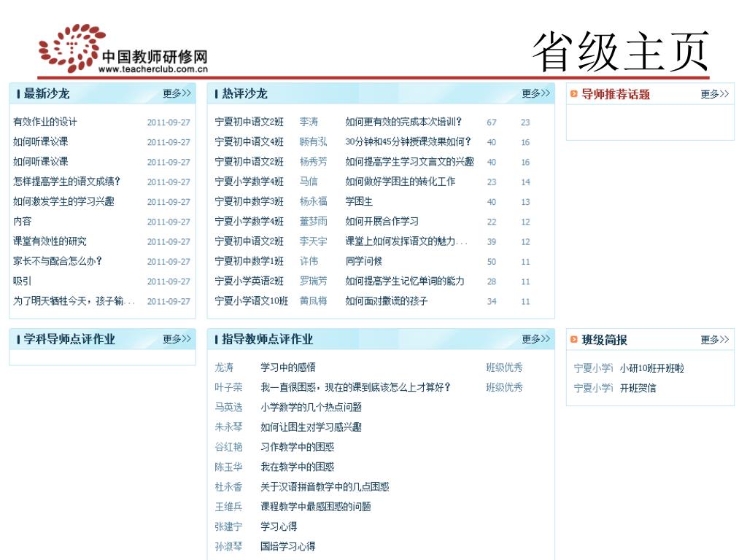Select the 热评沙龙 section header
Viewport: 747px width, 560px height.
click(x=244, y=93)
